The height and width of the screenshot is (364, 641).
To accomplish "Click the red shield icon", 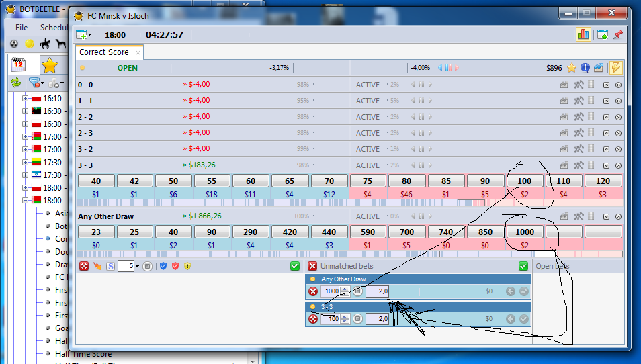I will pos(175,267).
